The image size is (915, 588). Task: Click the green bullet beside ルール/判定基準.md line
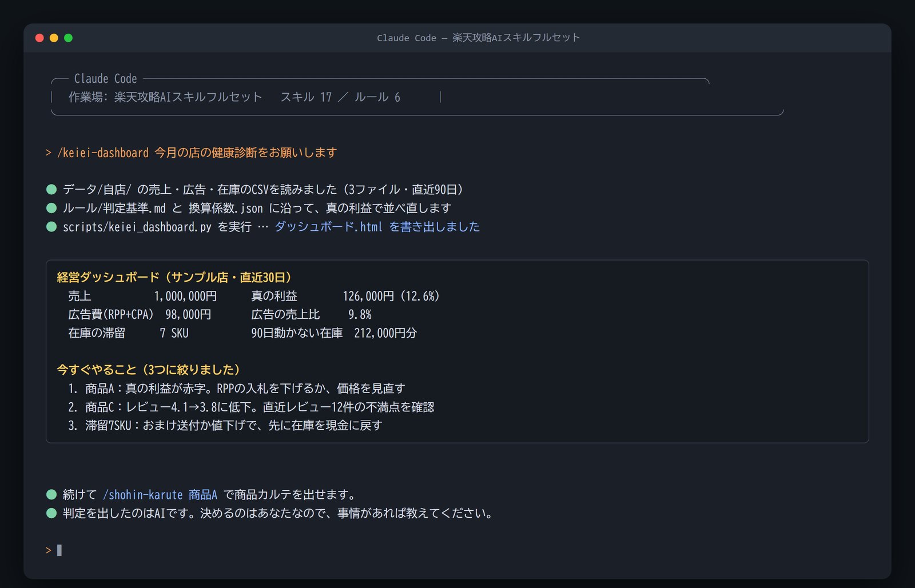coord(51,208)
